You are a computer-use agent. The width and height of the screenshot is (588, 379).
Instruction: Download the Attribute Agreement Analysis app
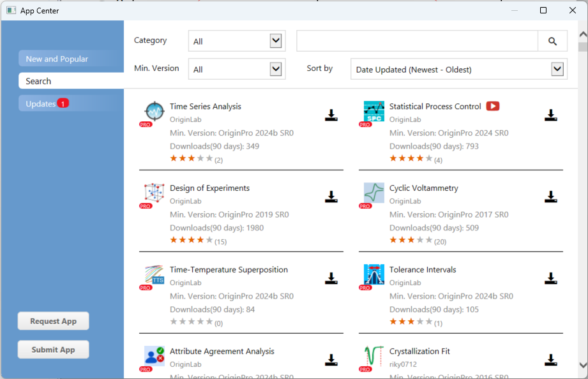331,360
